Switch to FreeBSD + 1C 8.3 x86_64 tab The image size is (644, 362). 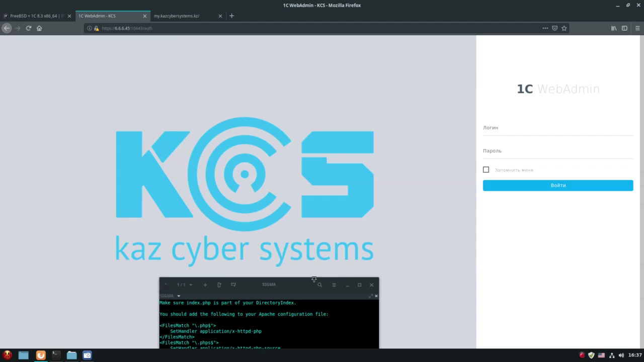pyautogui.click(x=38, y=16)
